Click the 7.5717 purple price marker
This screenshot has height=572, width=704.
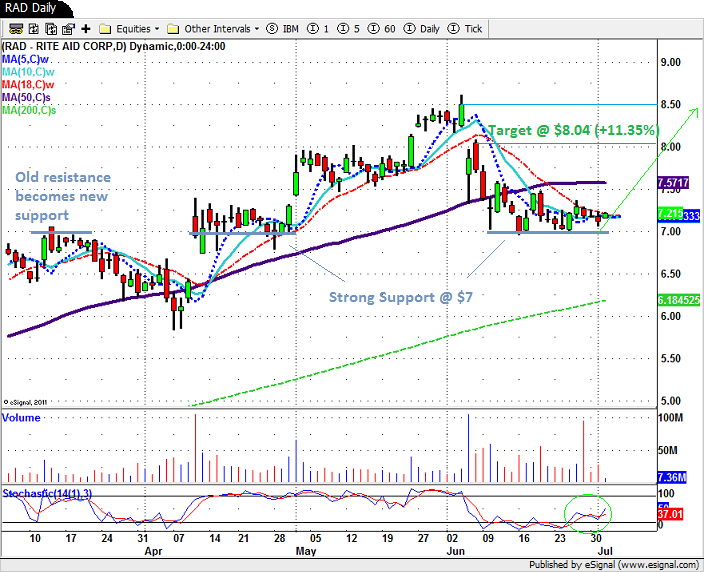point(673,183)
